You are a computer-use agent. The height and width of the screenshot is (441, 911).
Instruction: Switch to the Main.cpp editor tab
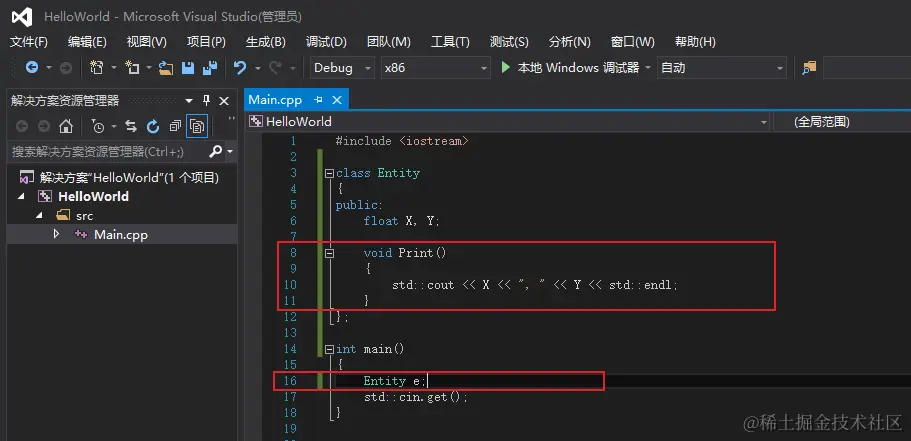[275, 100]
